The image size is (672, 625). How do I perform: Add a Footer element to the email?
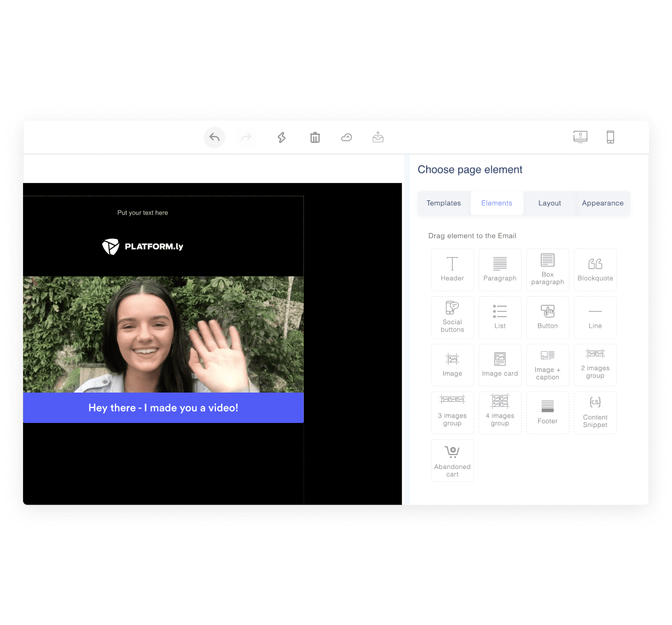point(547,413)
